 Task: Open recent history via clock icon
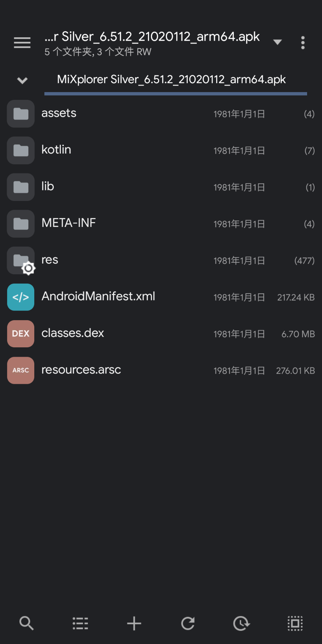(x=241, y=623)
